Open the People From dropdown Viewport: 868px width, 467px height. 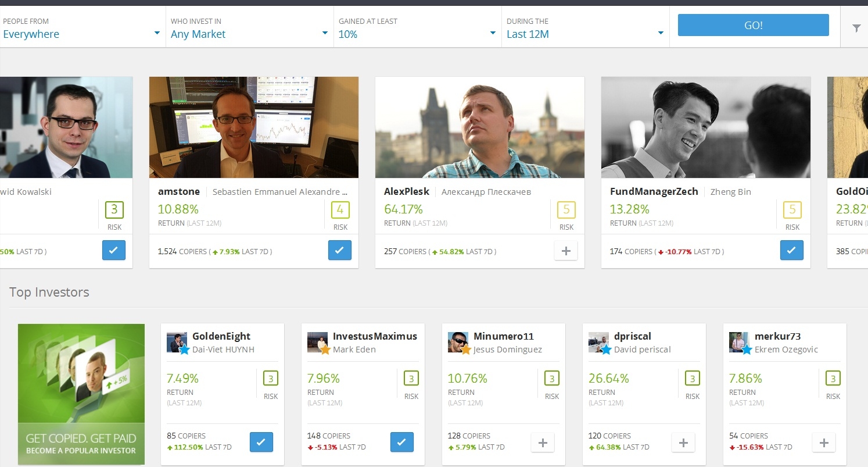(81, 27)
